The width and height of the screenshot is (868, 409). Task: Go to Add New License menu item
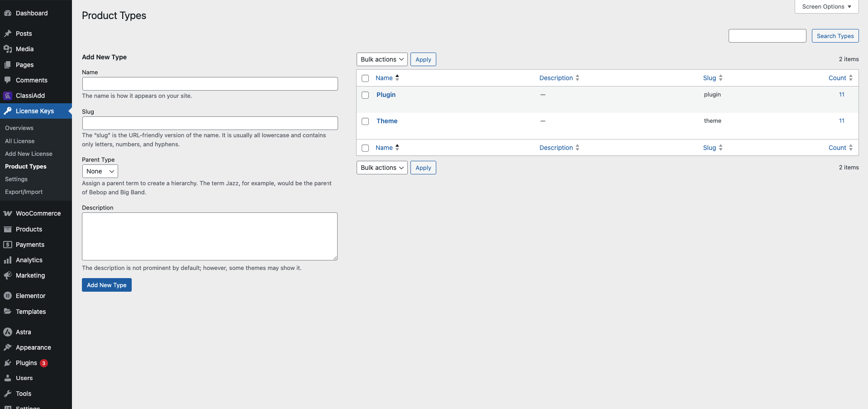click(29, 154)
